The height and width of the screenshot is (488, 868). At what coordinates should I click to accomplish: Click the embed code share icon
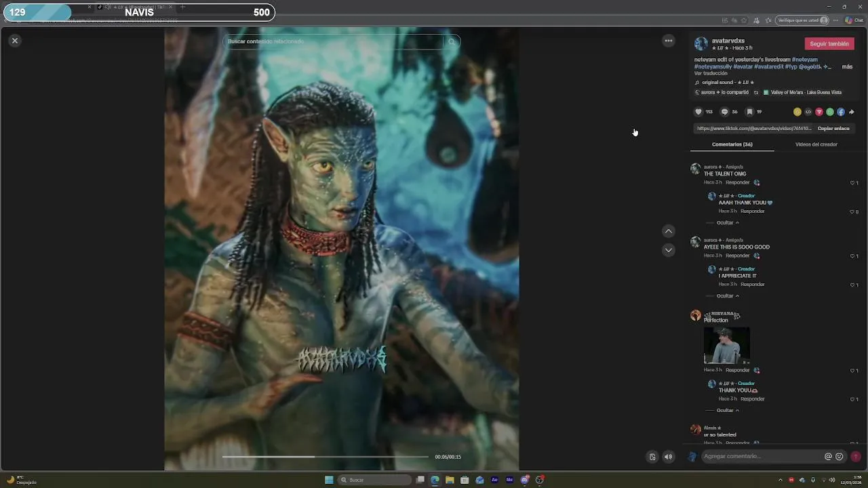[808, 112]
